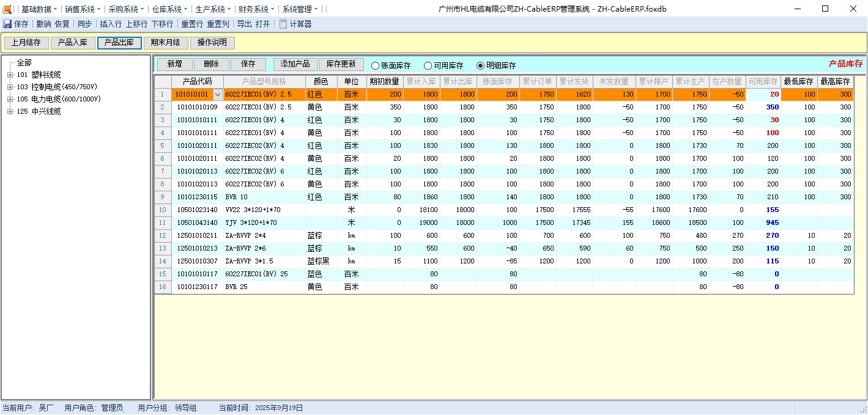Switch to the 产品入库 tab
The width and height of the screenshot is (868, 415).
click(x=73, y=43)
